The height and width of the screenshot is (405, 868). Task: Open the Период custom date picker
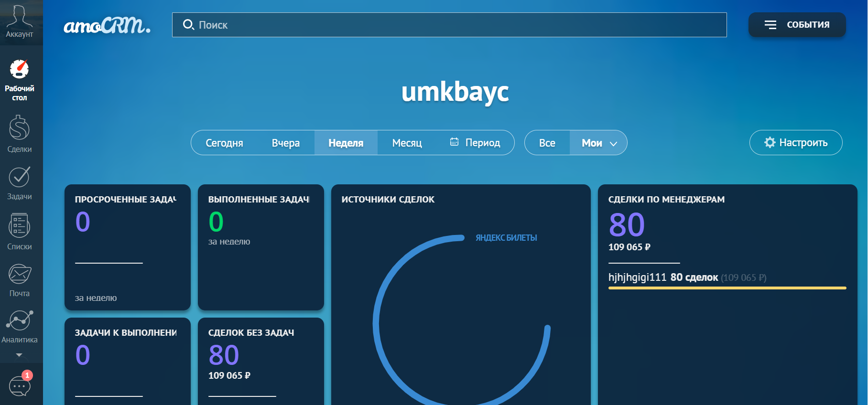coord(475,143)
